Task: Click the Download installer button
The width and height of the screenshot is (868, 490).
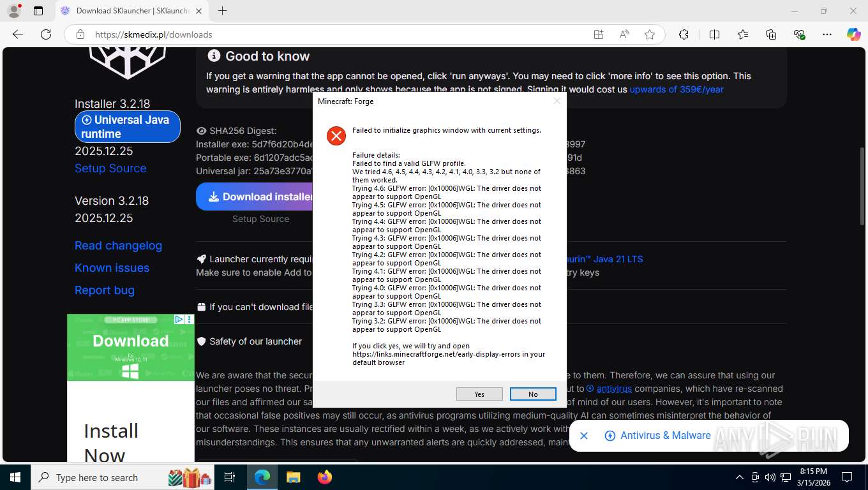Action: tap(255, 197)
